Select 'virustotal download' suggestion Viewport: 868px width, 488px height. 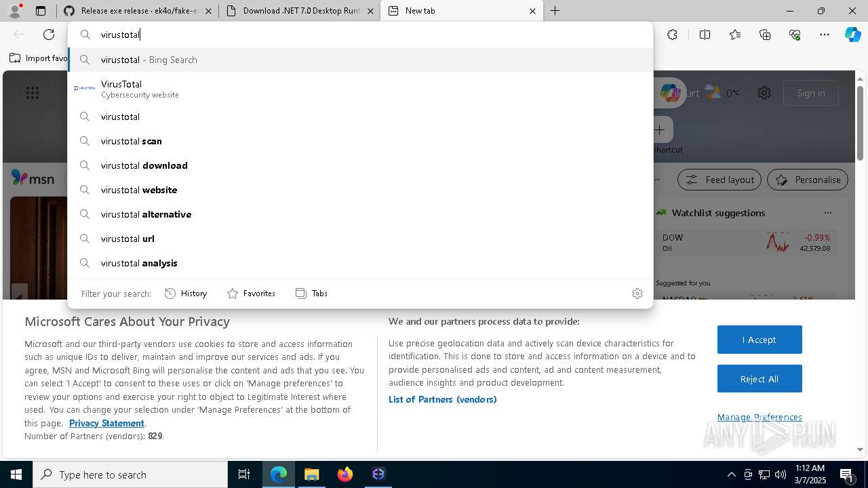pos(360,165)
